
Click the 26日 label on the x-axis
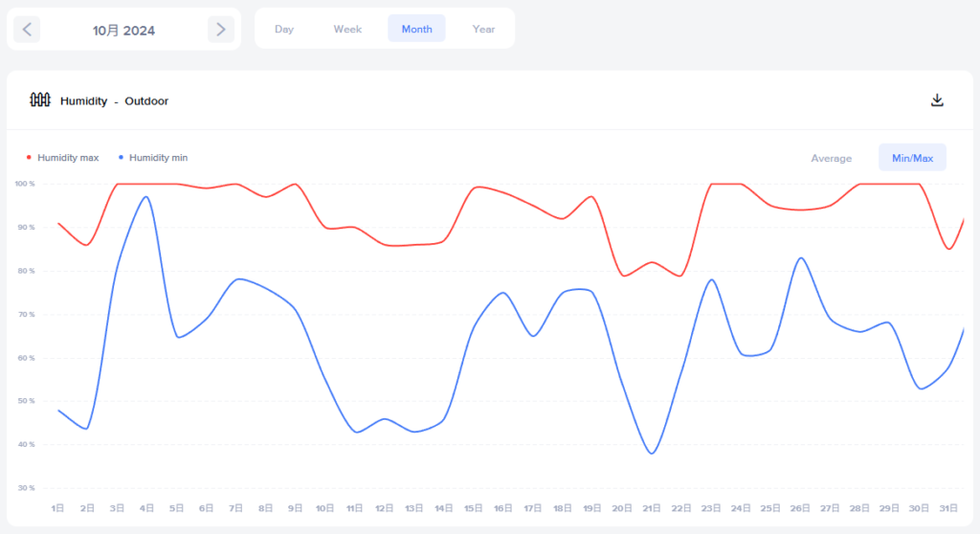(800, 507)
